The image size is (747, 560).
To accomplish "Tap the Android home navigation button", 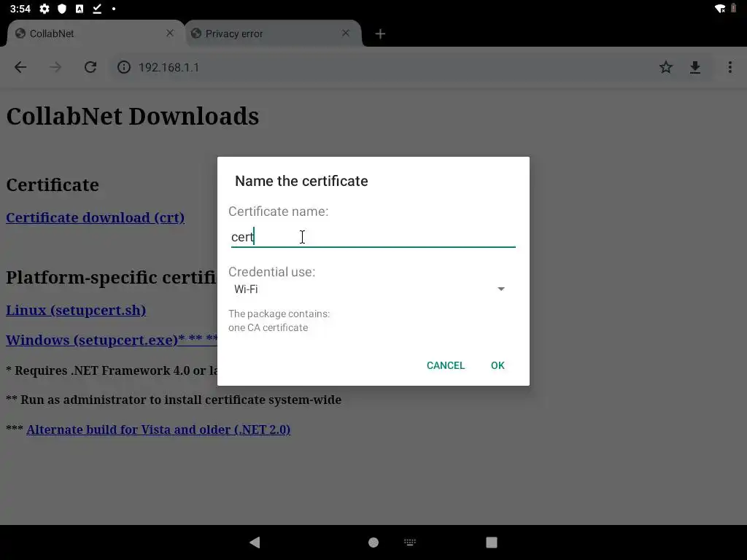I will tap(373, 542).
